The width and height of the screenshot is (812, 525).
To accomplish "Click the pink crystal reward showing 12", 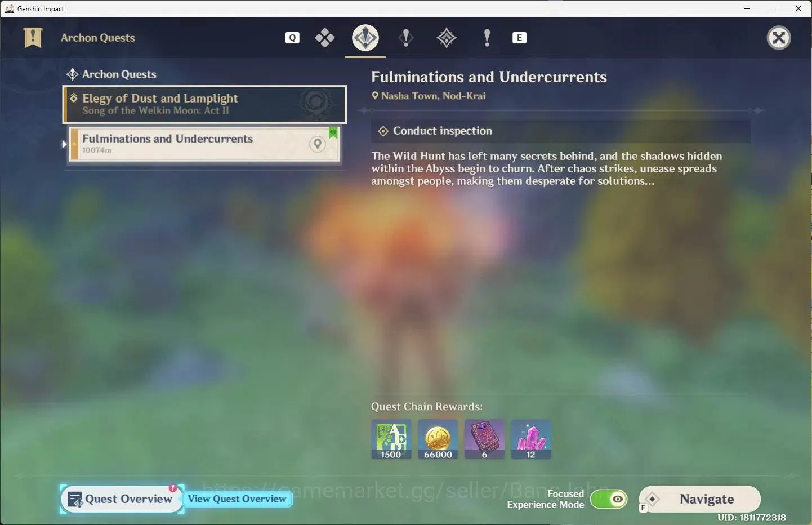I will click(x=531, y=439).
